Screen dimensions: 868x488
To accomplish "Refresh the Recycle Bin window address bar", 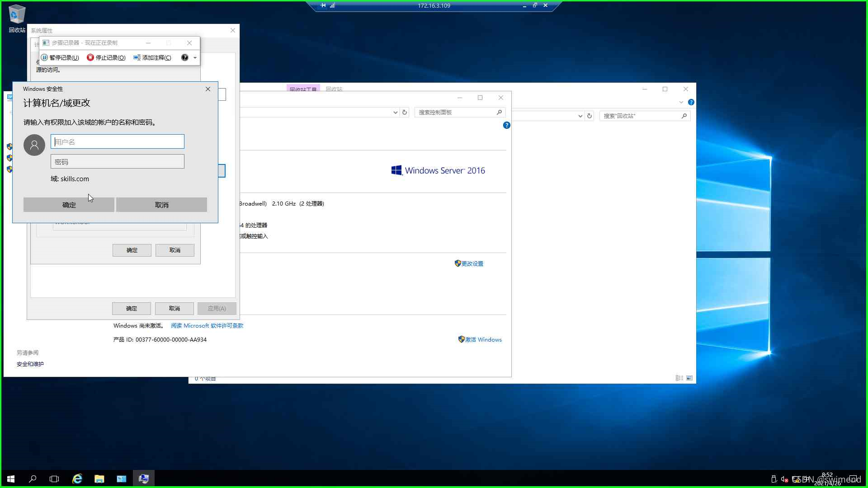I will pyautogui.click(x=590, y=116).
